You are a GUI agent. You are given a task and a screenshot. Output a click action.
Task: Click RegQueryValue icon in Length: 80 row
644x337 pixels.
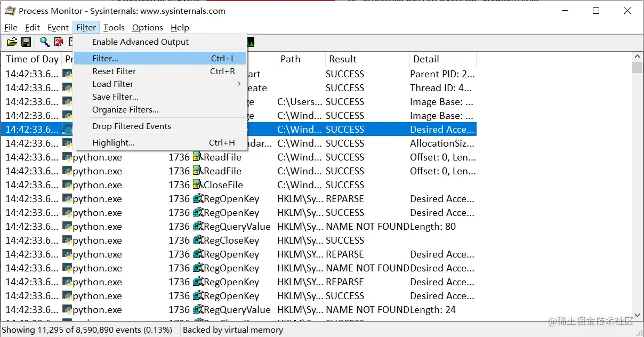click(198, 227)
